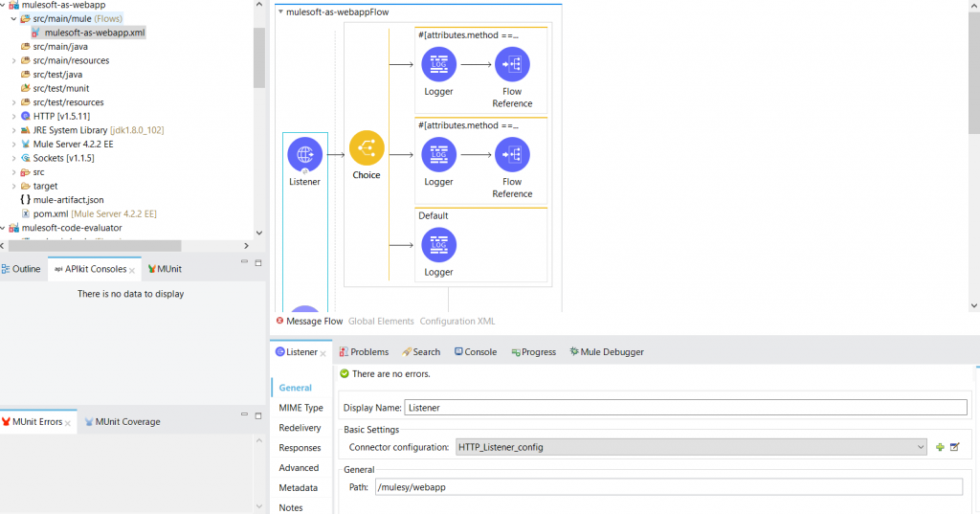Click the Package Explorer vertical scrollbar

click(259, 57)
